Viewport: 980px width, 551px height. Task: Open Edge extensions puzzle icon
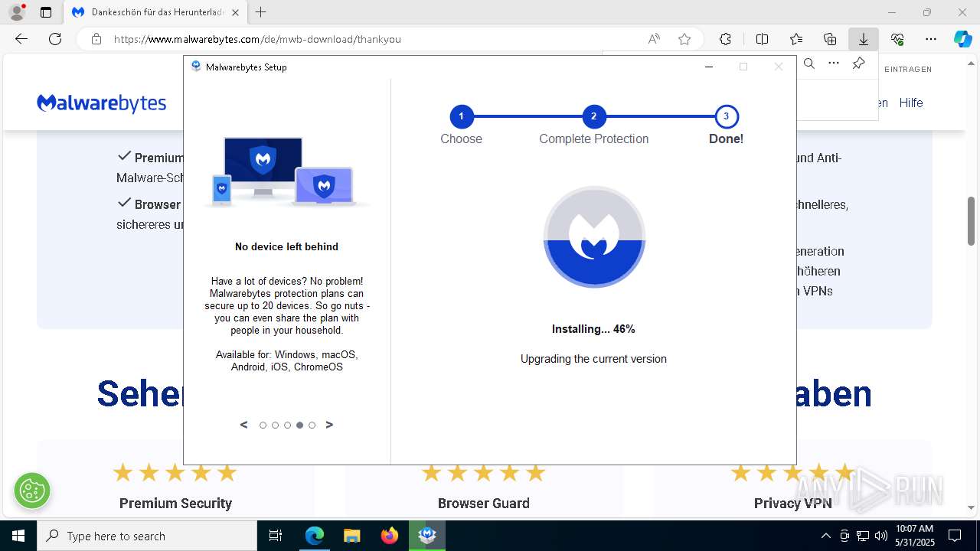(x=725, y=39)
